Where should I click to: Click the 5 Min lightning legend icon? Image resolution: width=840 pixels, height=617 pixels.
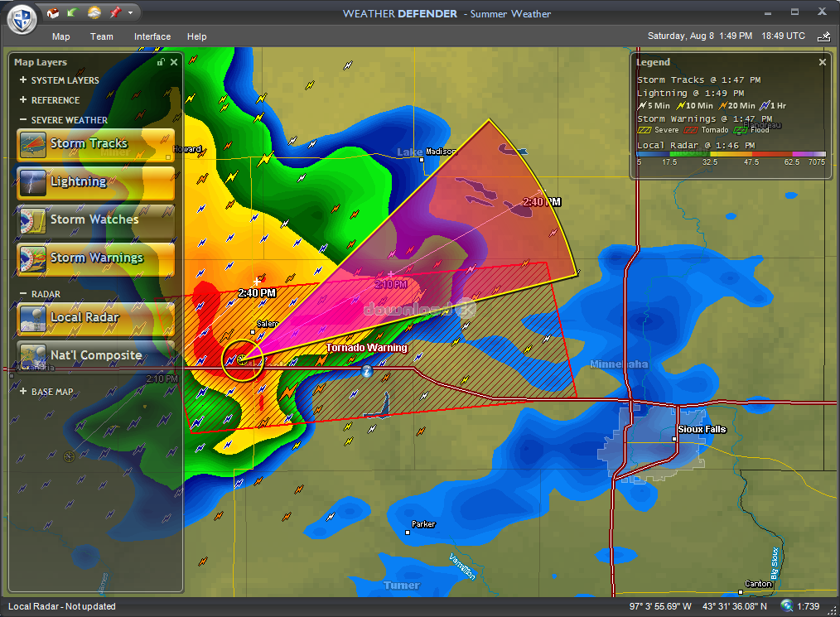point(642,105)
